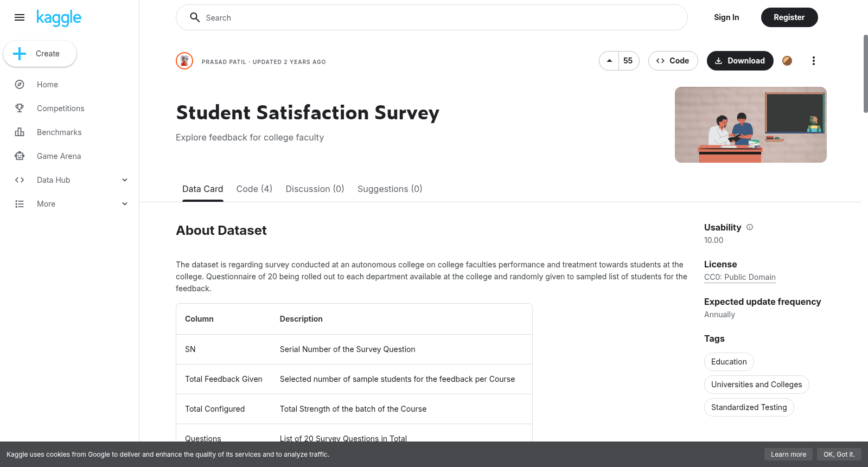Click the 'Total Feedback Given' table cell
The image size is (868, 467).
coord(224,379)
